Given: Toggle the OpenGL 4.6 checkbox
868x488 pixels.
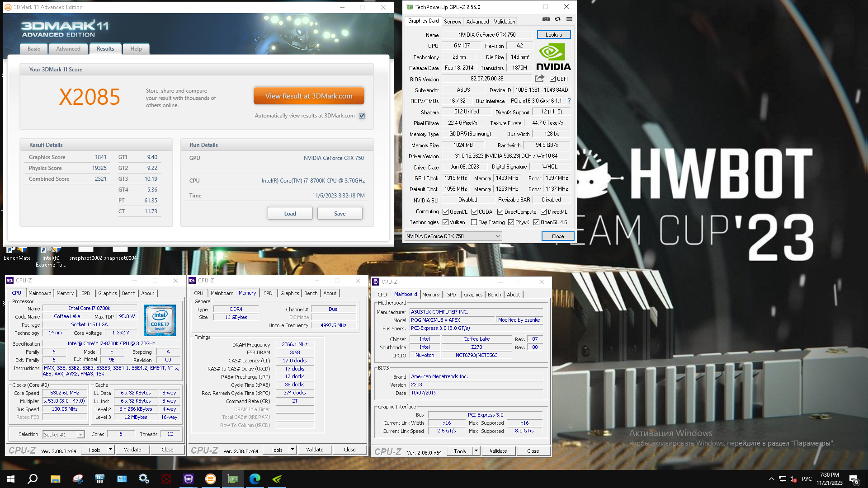Looking at the screenshot, I should [x=536, y=222].
